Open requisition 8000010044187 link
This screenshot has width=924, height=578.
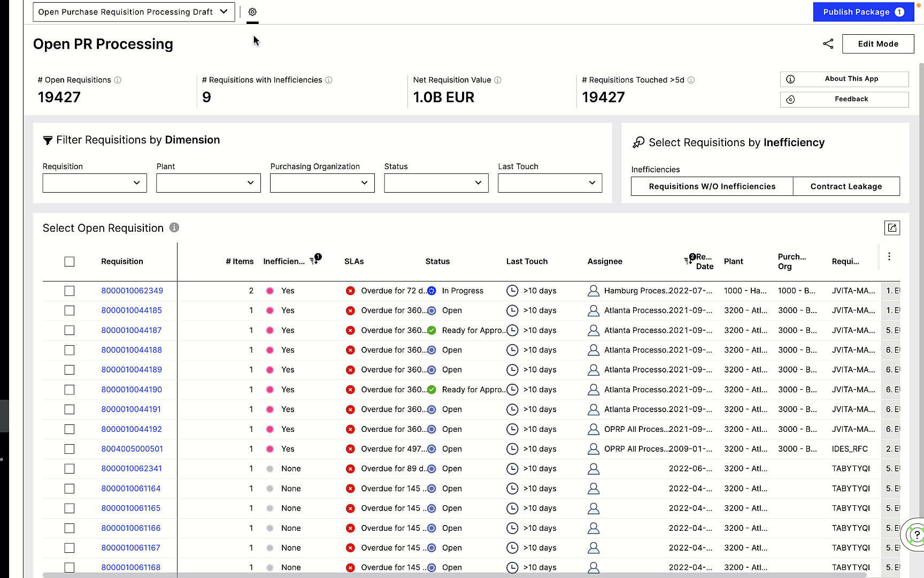tap(131, 330)
